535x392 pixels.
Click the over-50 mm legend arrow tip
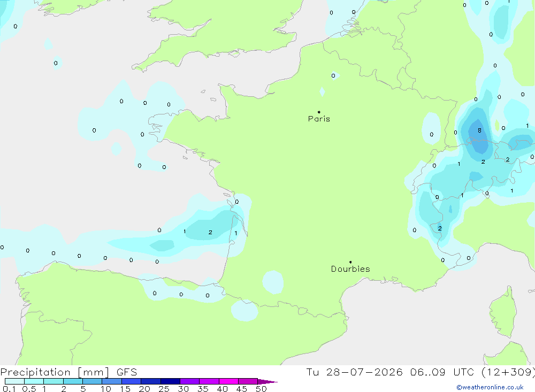pos(268,382)
